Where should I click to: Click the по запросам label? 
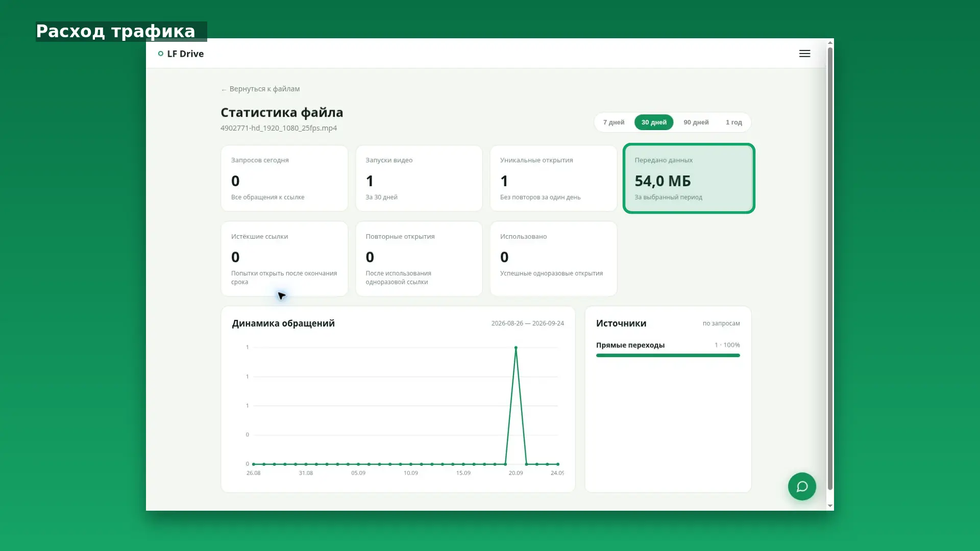click(721, 323)
